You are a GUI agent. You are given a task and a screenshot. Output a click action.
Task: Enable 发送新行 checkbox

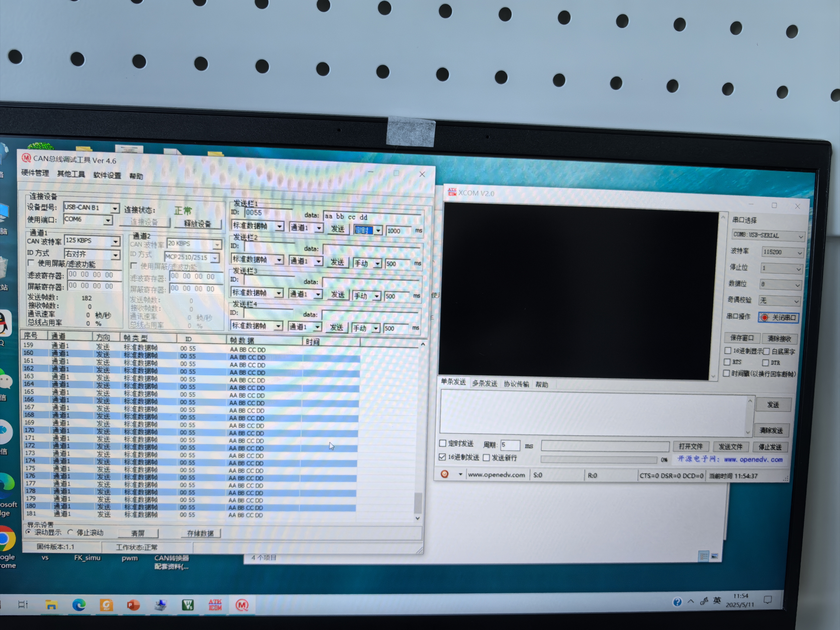click(x=486, y=458)
